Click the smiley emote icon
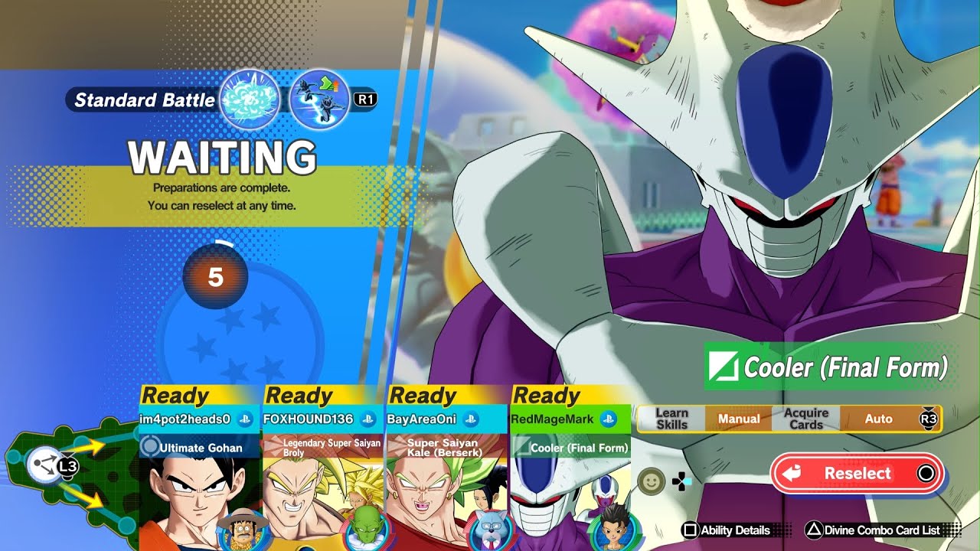 [x=651, y=481]
